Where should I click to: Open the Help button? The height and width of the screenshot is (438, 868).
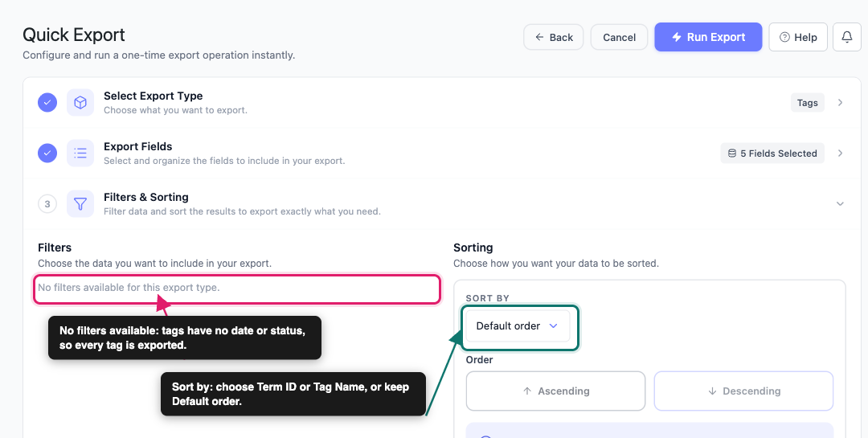point(798,37)
